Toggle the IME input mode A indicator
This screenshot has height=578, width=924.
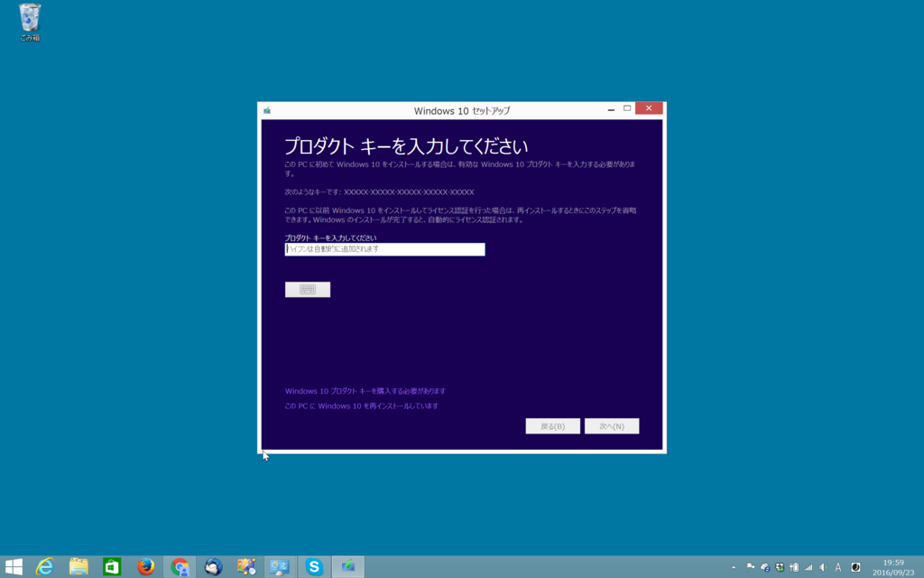(x=838, y=567)
